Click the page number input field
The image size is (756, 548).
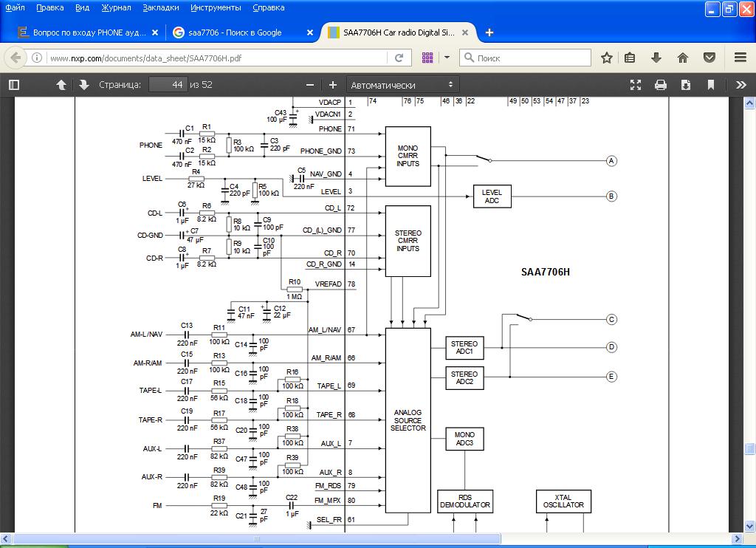[167, 85]
